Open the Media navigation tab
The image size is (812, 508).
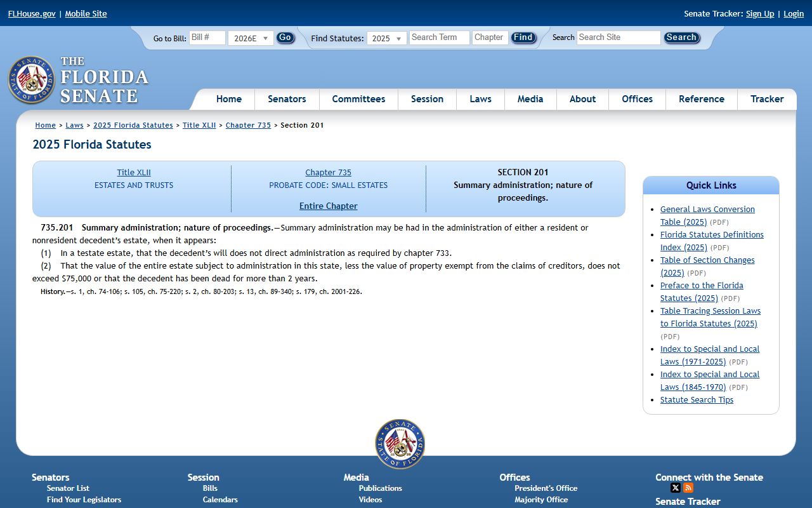[530, 99]
